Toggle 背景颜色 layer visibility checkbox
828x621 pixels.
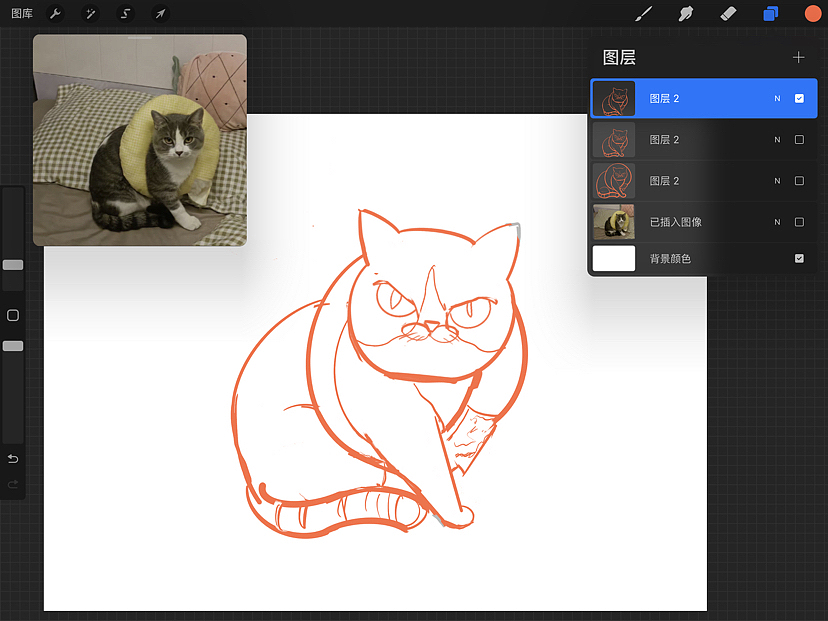tap(799, 258)
